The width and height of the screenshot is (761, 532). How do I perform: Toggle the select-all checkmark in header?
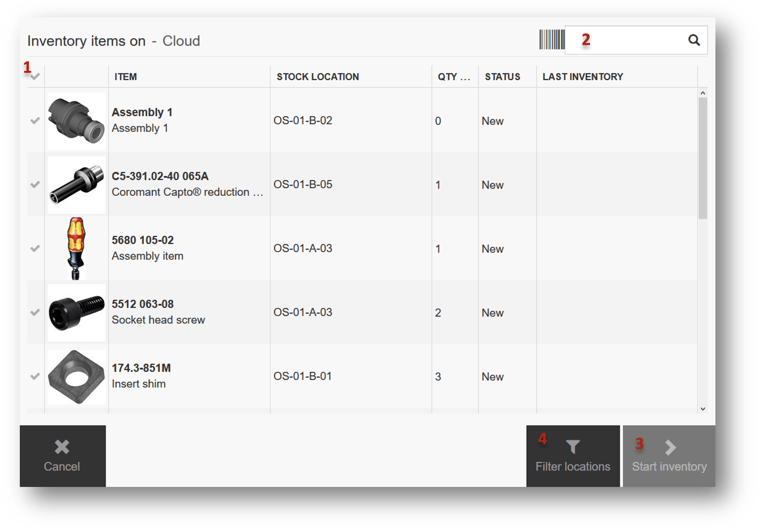point(35,76)
